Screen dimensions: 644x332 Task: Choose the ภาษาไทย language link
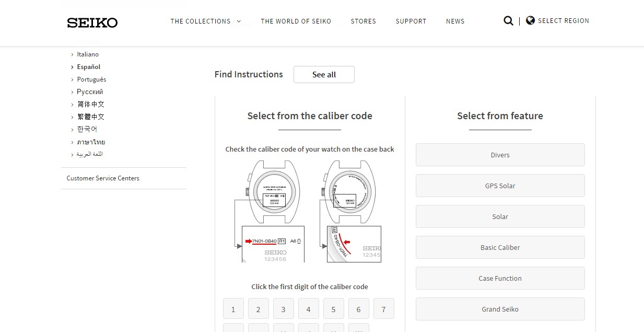point(91,142)
